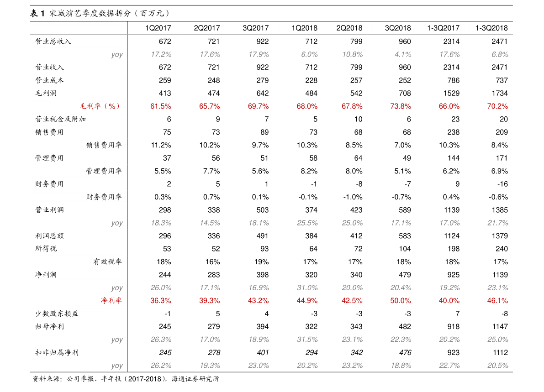544x392 pixels.
Task: Select 营业总收入 yoy value 4.1% for 3Q2018
Action: [x=402, y=54]
